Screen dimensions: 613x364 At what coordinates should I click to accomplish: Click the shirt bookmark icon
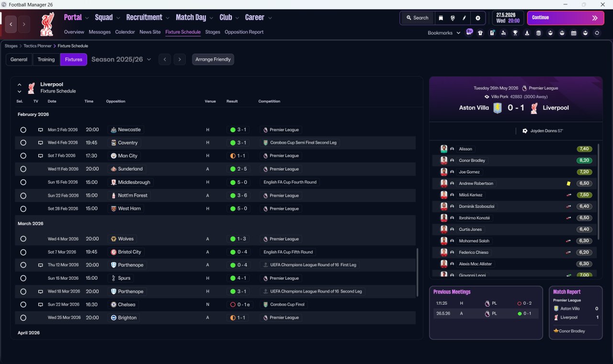pyautogui.click(x=480, y=33)
